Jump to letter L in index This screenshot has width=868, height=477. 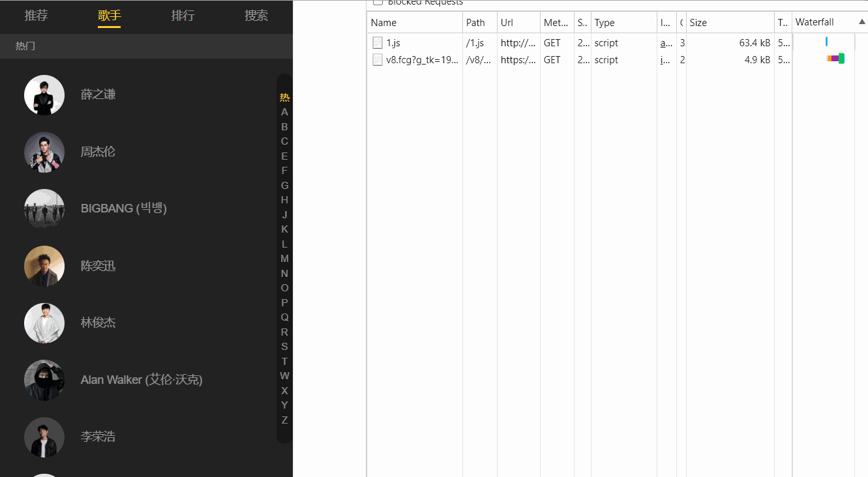click(284, 244)
